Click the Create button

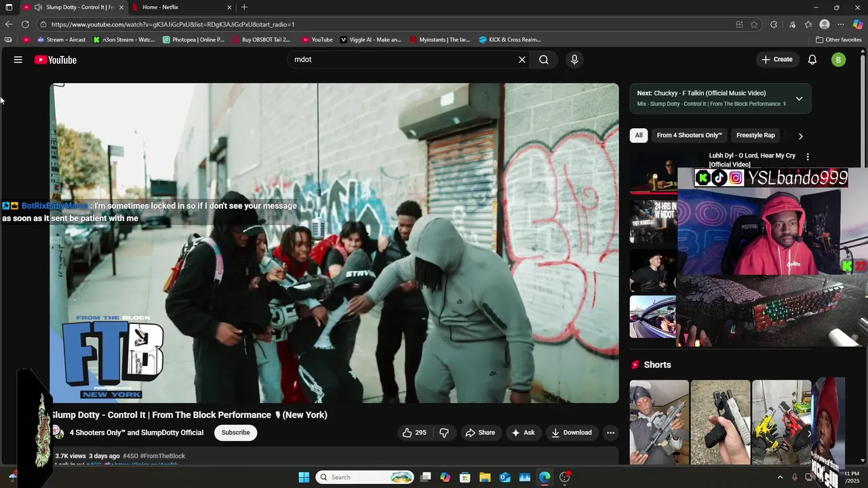click(x=776, y=60)
